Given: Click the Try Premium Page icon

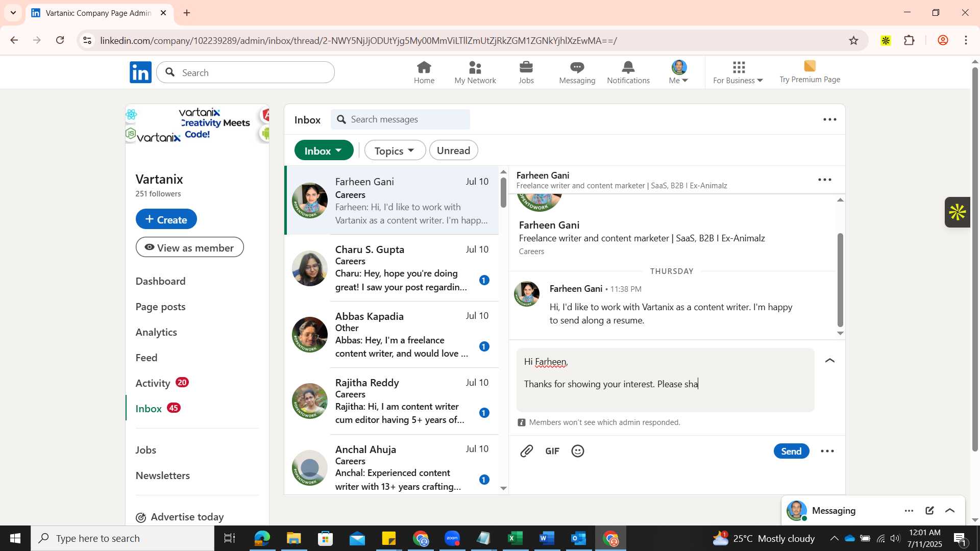Looking at the screenshot, I should 810,72.
